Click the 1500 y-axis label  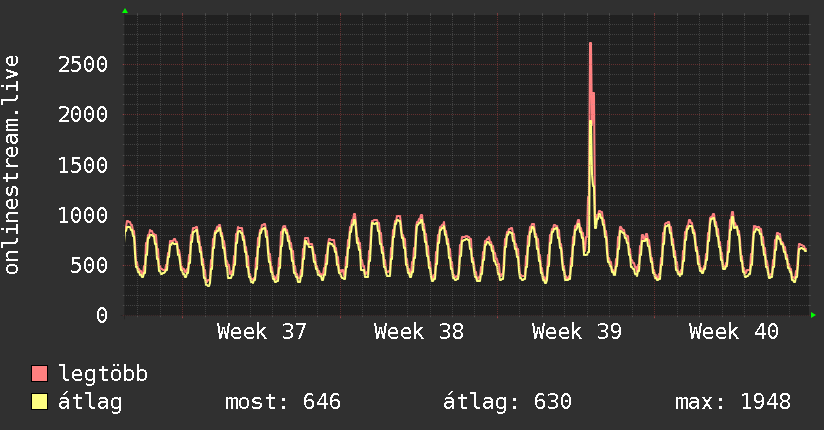click(x=83, y=165)
